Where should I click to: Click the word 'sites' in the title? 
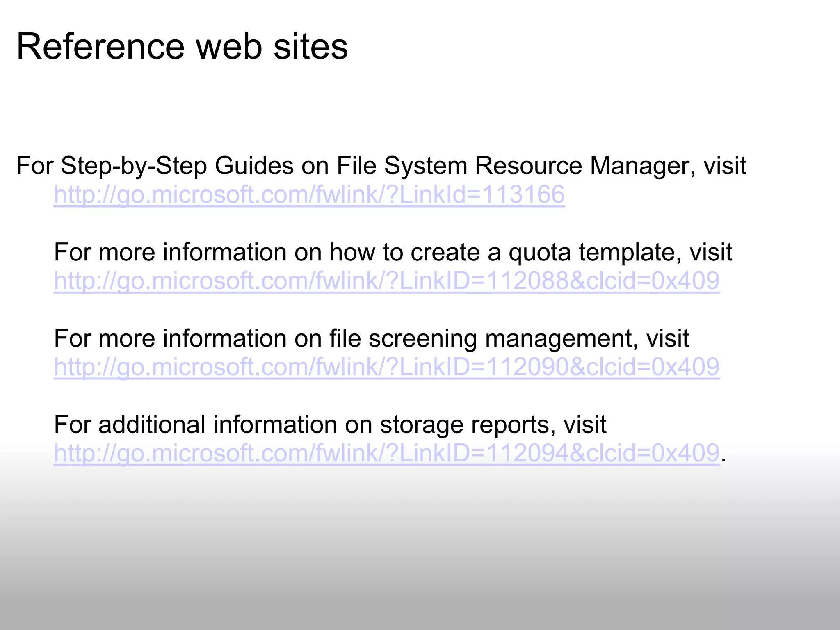310,46
